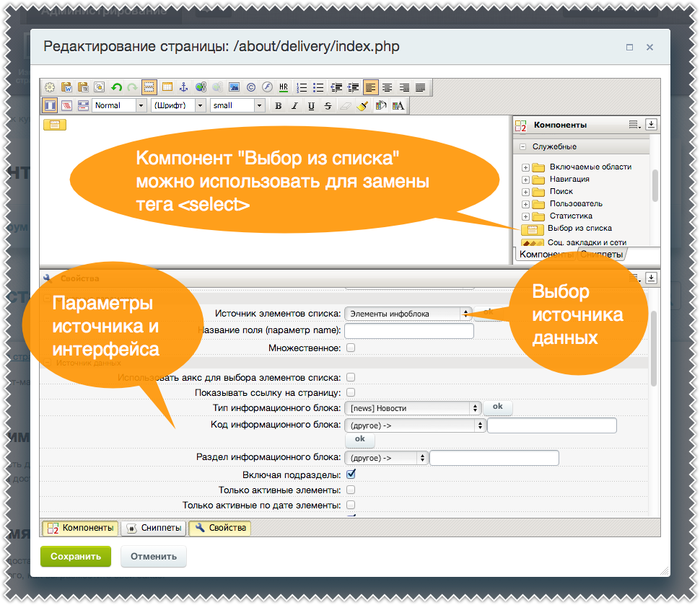700x605 pixels.
Task: Insert a numbered list
Action: (301, 87)
